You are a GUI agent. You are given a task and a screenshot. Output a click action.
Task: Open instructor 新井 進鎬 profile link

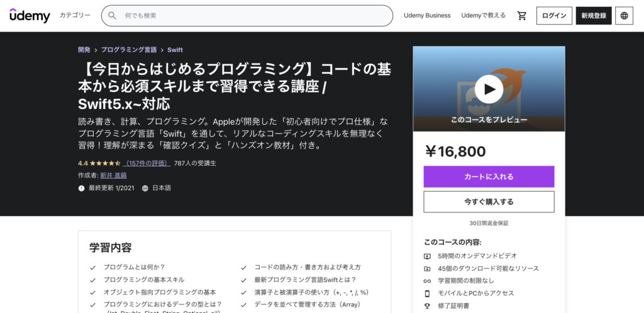(x=113, y=176)
